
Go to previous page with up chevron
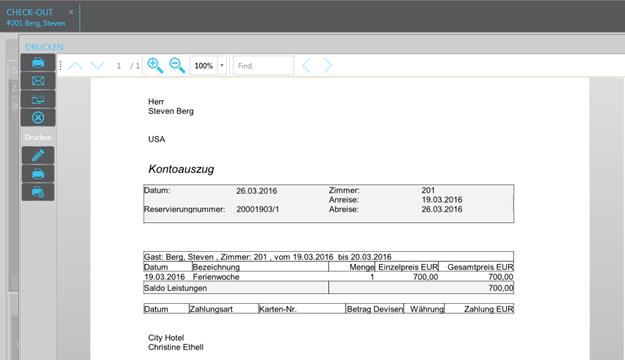pyautogui.click(x=75, y=65)
